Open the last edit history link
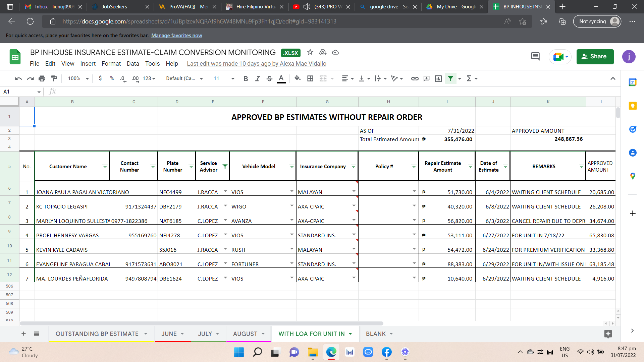 [256, 64]
